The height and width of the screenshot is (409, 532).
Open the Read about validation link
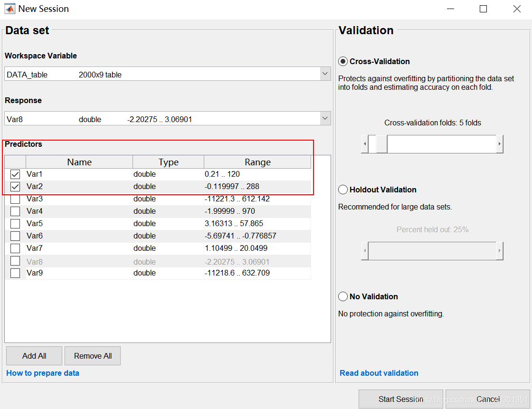pyautogui.click(x=379, y=373)
